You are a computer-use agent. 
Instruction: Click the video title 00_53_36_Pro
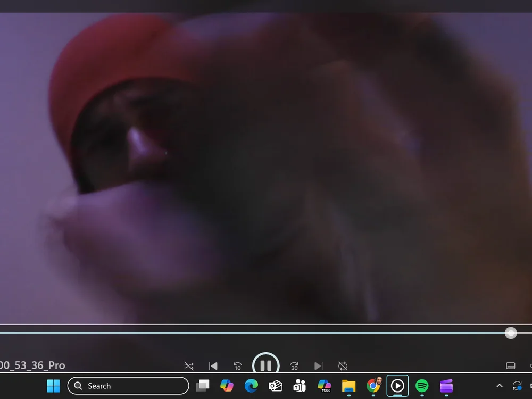[x=32, y=365]
